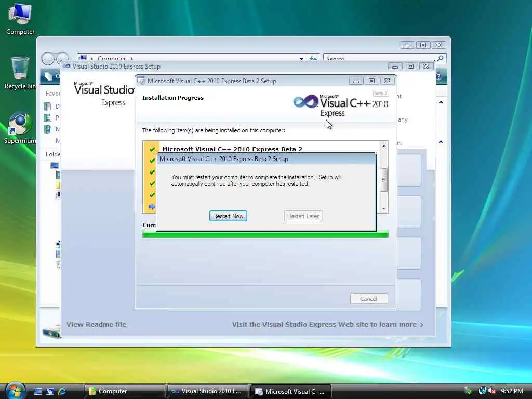
Task: Collapse the upper section chevron in Computer window
Action: 441,102
